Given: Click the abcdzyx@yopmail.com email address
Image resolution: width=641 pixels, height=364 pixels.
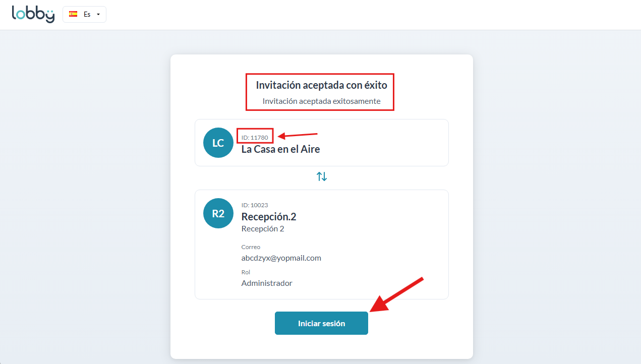Looking at the screenshot, I should [281, 258].
